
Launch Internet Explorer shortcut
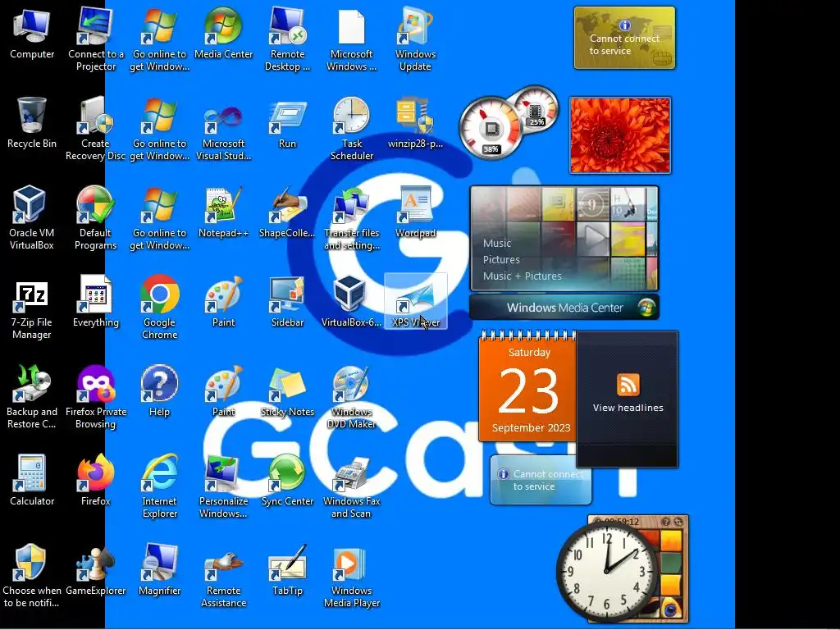click(159, 486)
